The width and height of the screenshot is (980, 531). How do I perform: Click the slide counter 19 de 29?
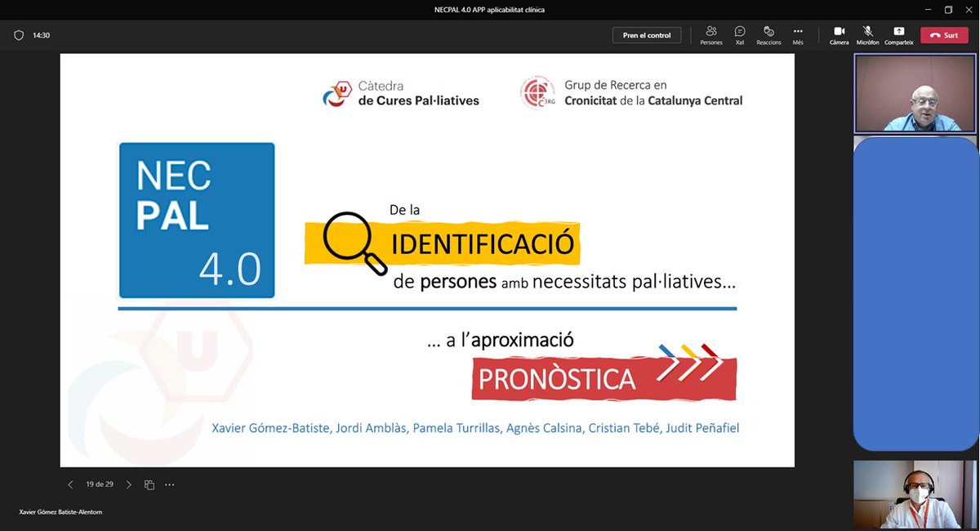tap(100, 484)
